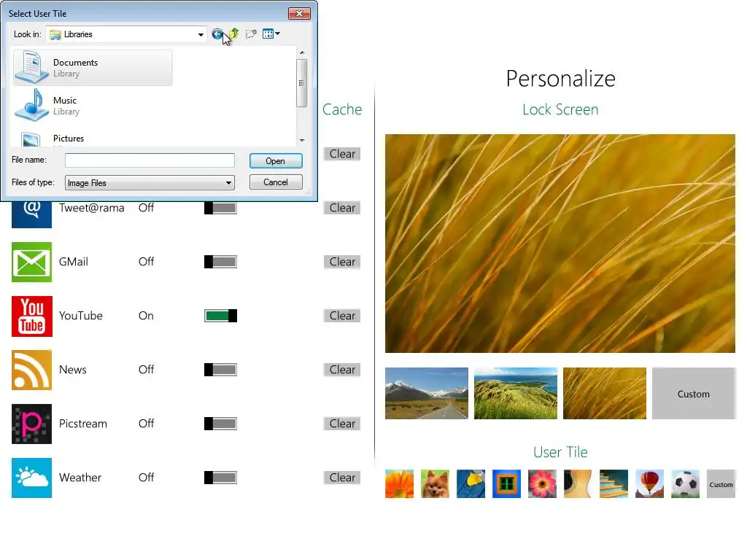Create new folder icon in dialog
The image size is (747, 560).
click(x=251, y=34)
